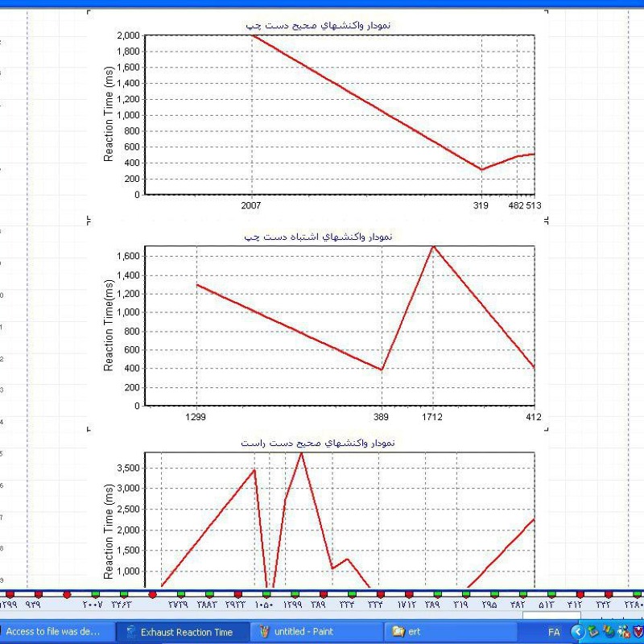This screenshot has height=644, width=644.
Task: Click the top chart title text
Action: tap(319, 26)
